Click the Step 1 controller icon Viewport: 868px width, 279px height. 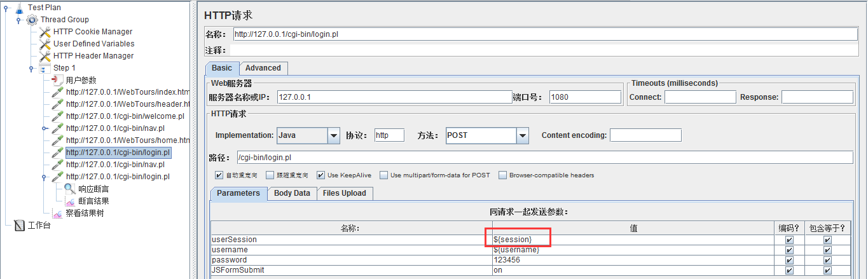(x=45, y=68)
